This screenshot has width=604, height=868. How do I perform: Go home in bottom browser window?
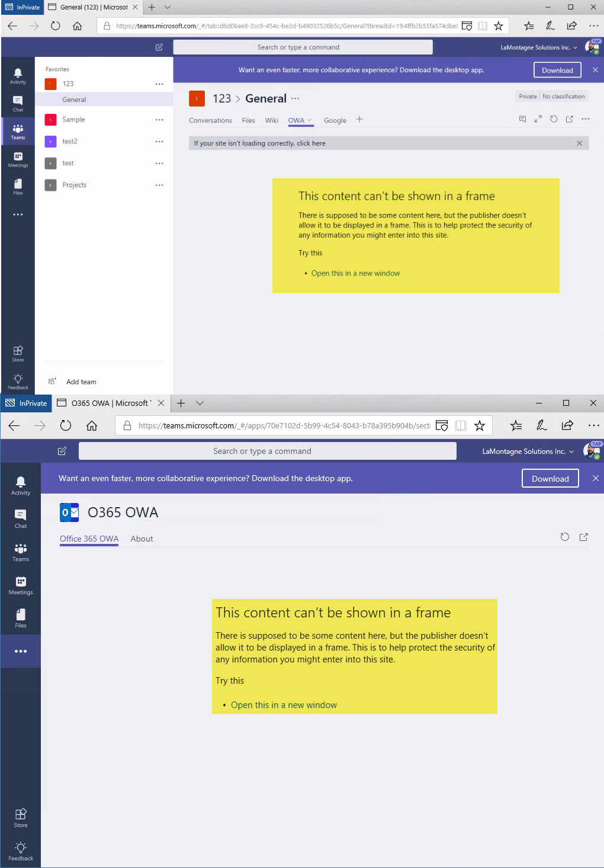click(x=92, y=425)
